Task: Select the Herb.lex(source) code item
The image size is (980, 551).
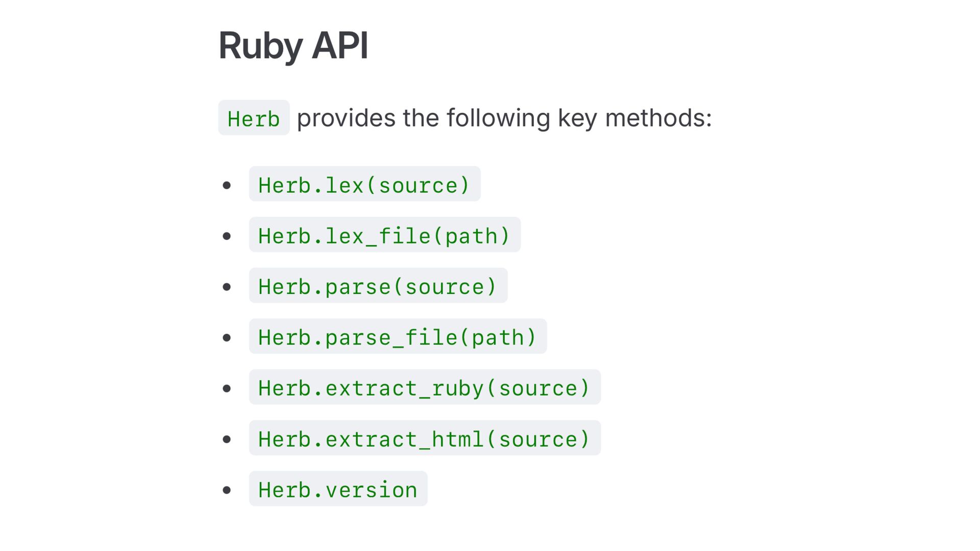Action: pos(364,184)
